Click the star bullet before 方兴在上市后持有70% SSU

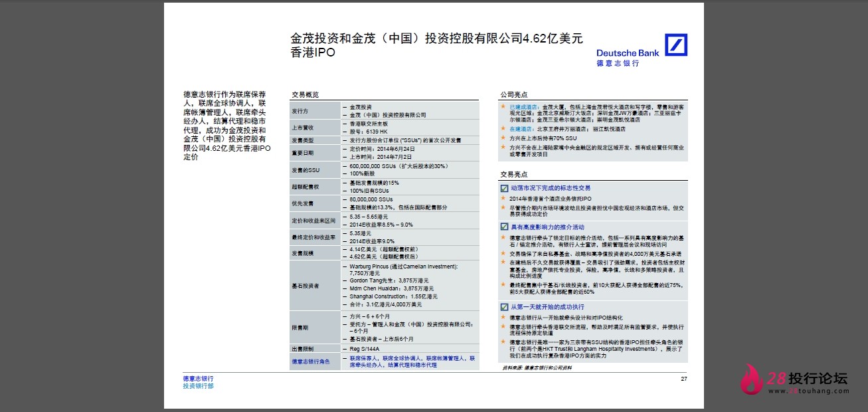click(503, 138)
